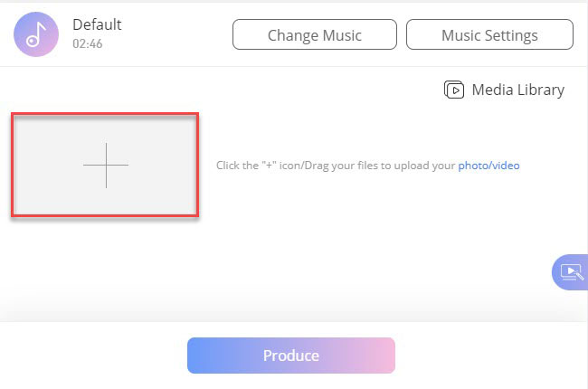Click the play symbol inside Media Library icon

(454, 90)
